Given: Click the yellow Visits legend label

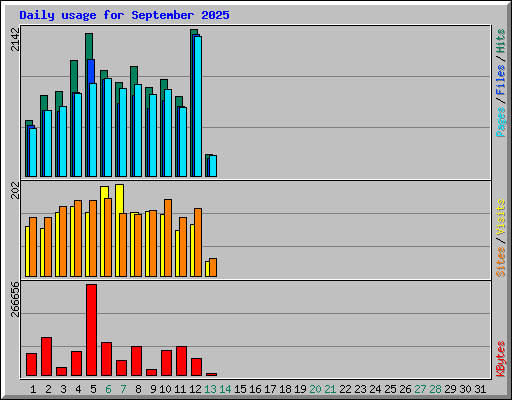Looking at the screenshot, I should pyautogui.click(x=501, y=217).
